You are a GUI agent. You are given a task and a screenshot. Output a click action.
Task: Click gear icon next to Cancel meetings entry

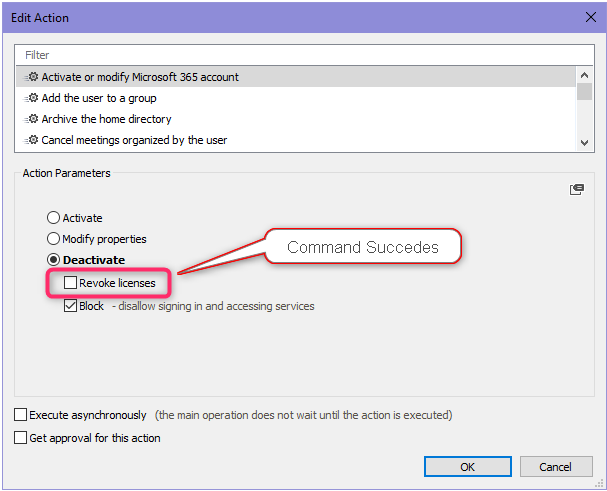tap(32, 140)
